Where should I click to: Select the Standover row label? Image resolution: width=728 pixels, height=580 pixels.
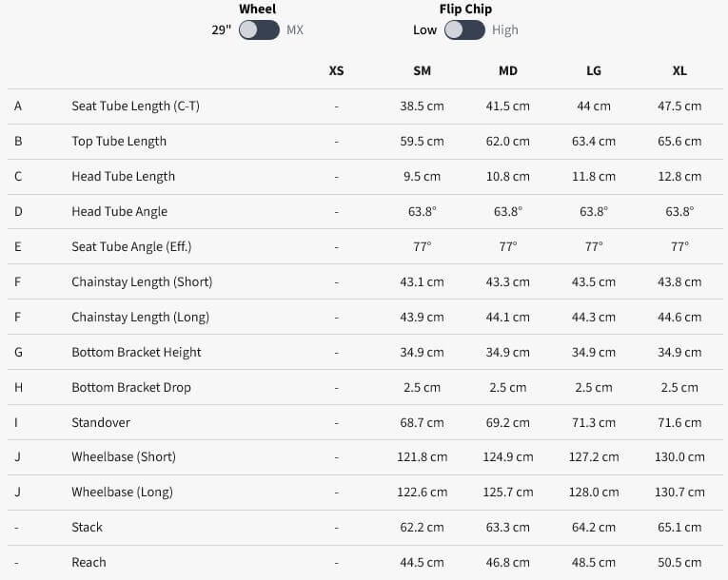101,422
